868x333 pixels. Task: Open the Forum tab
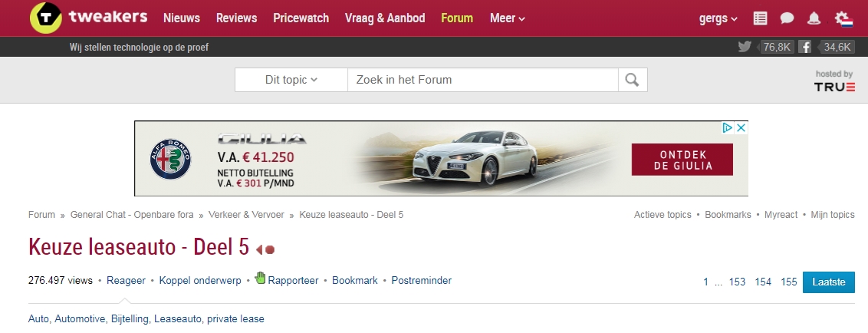point(457,18)
